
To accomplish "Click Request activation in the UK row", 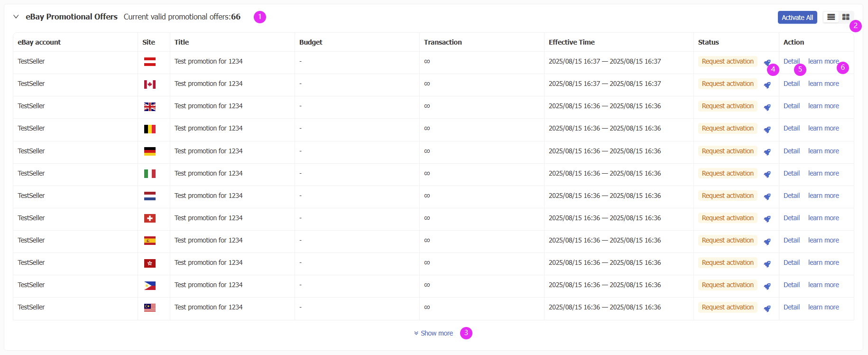I will [728, 106].
